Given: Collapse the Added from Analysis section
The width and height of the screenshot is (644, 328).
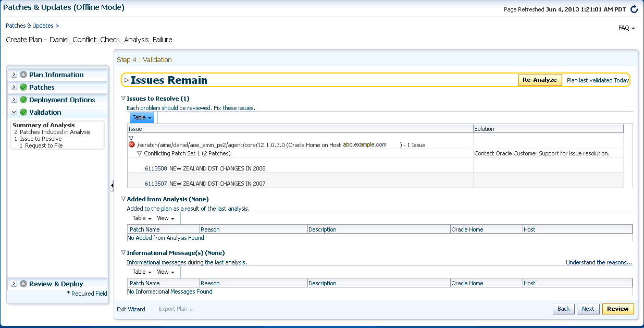Looking at the screenshot, I should pyautogui.click(x=123, y=199).
